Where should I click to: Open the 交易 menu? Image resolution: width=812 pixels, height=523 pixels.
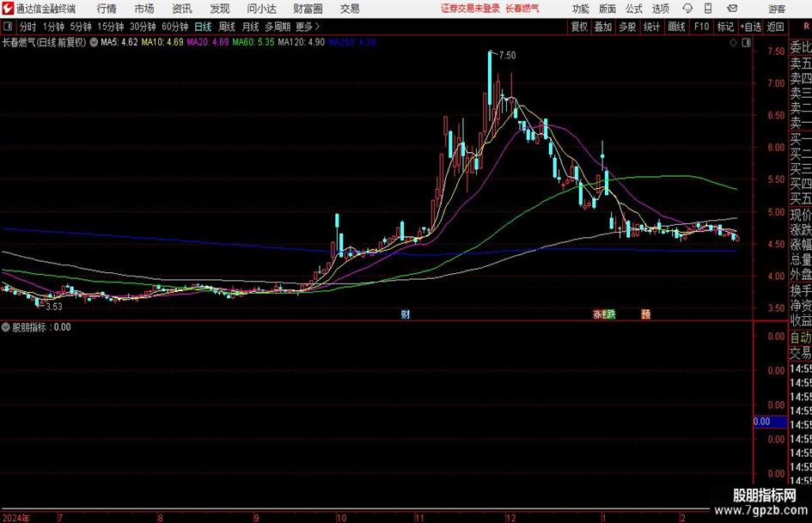tap(350, 9)
